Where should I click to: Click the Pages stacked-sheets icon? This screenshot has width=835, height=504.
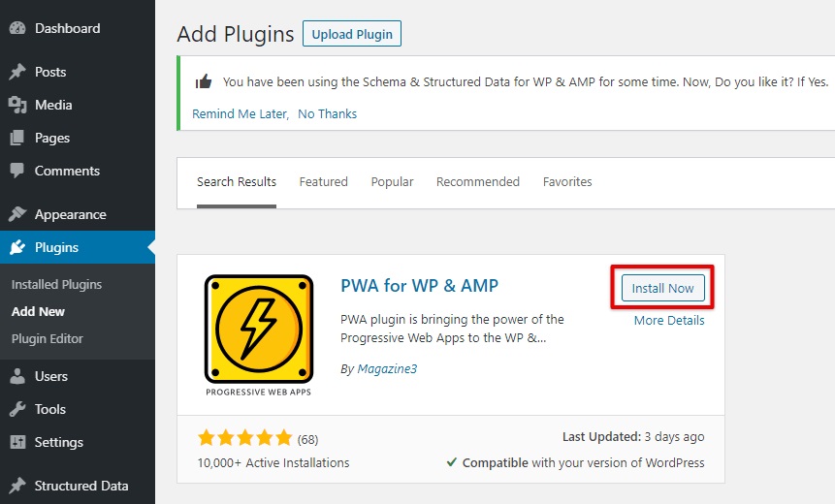click(x=17, y=138)
